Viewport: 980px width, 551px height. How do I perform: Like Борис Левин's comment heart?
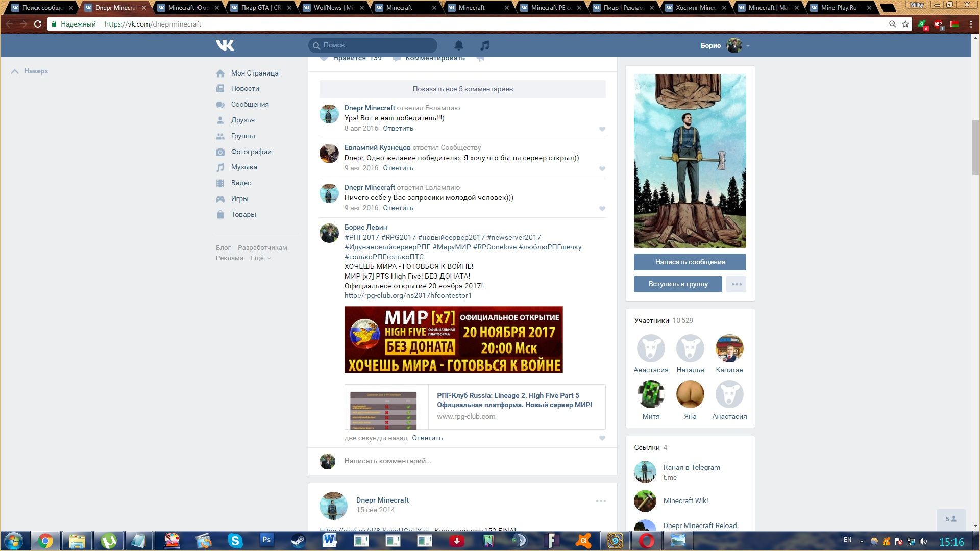602,438
